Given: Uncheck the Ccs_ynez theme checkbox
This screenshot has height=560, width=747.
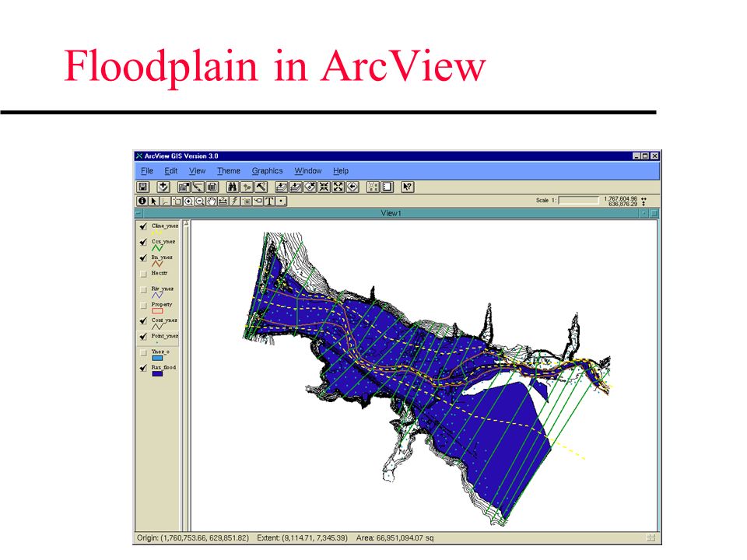Looking at the screenshot, I should pos(143,242).
